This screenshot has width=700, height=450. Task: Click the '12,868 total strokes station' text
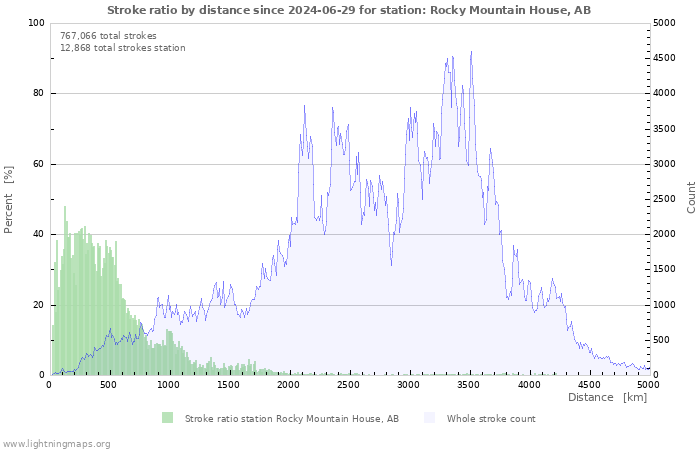[x=122, y=47]
